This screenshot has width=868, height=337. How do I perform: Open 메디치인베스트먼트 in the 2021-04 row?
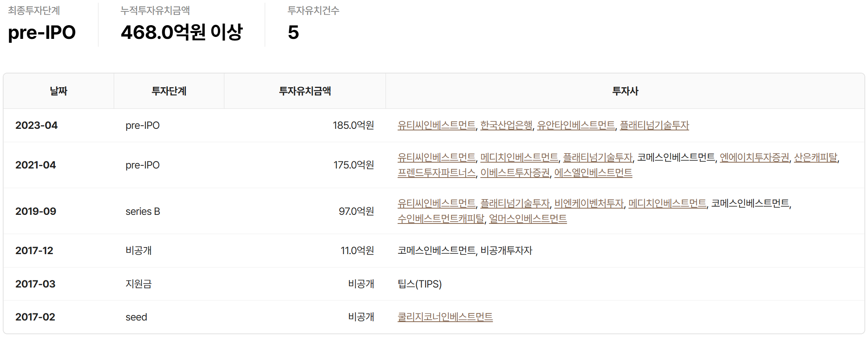coord(519,158)
